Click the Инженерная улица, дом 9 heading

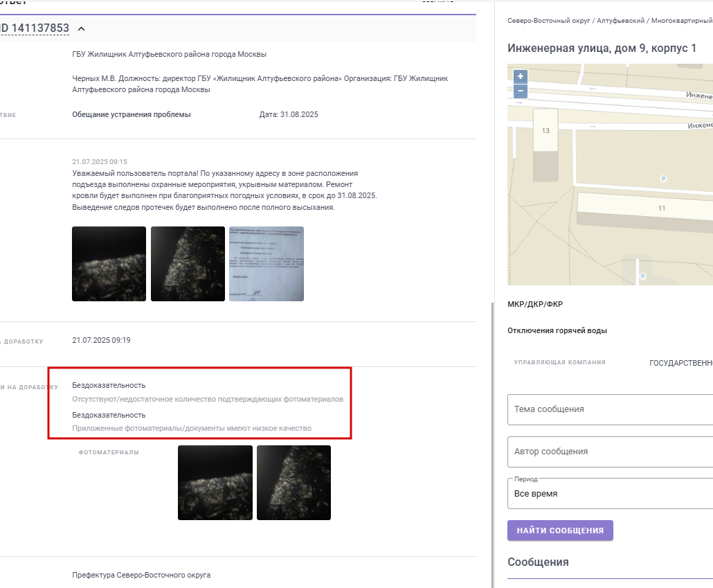tap(602, 48)
